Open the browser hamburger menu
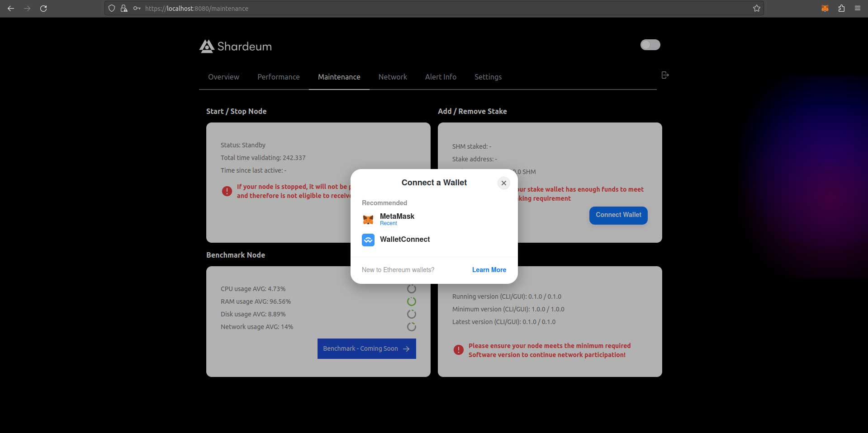The height and width of the screenshot is (433, 868). [857, 9]
